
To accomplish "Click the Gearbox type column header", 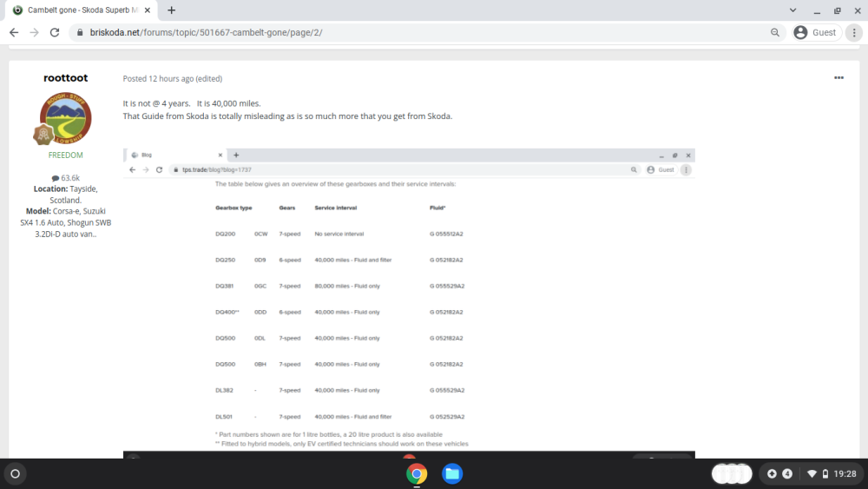I will (x=233, y=208).
